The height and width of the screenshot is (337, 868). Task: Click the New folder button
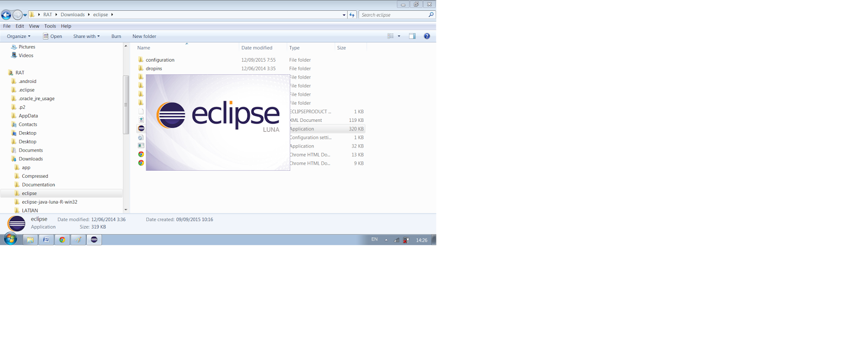pyautogui.click(x=144, y=36)
